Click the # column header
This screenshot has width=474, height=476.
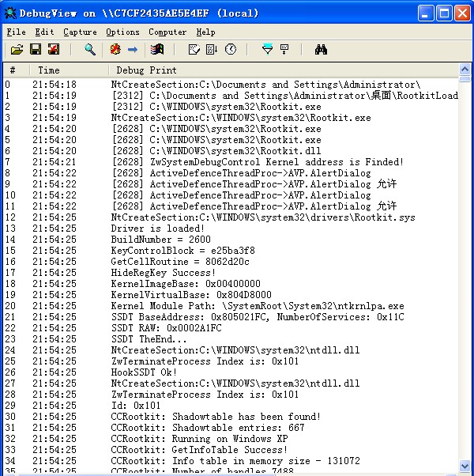pyautogui.click(x=17, y=70)
